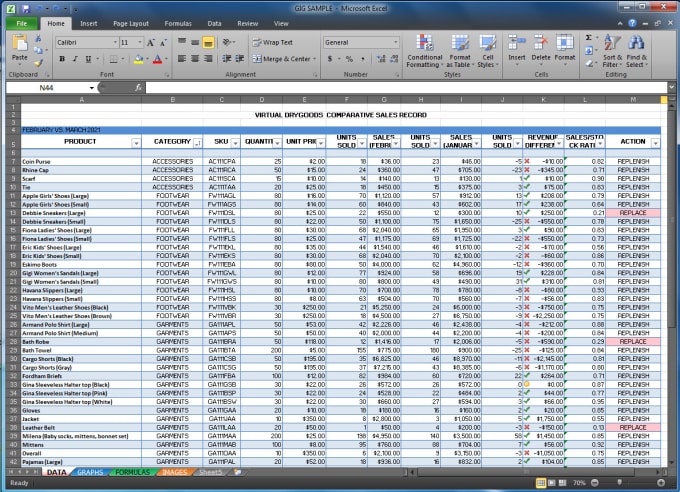Click the Percent Style icon
The image size is (680, 492).
pyautogui.click(x=349, y=59)
